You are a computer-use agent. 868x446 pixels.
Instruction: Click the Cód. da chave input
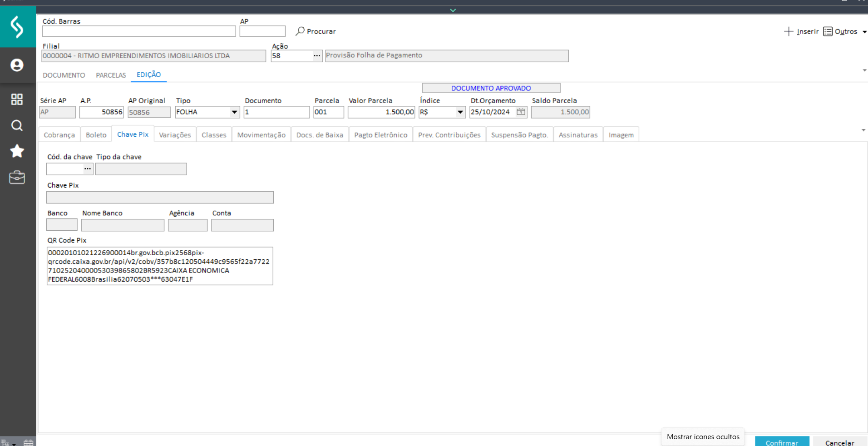[65, 169]
